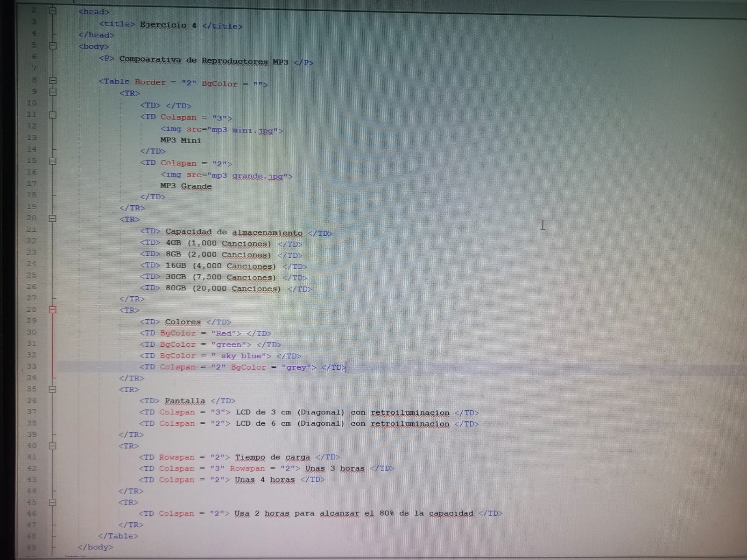Collapse the Colspan 3 TD fold on line 11
This screenshot has width=747, height=560.
[x=53, y=115]
